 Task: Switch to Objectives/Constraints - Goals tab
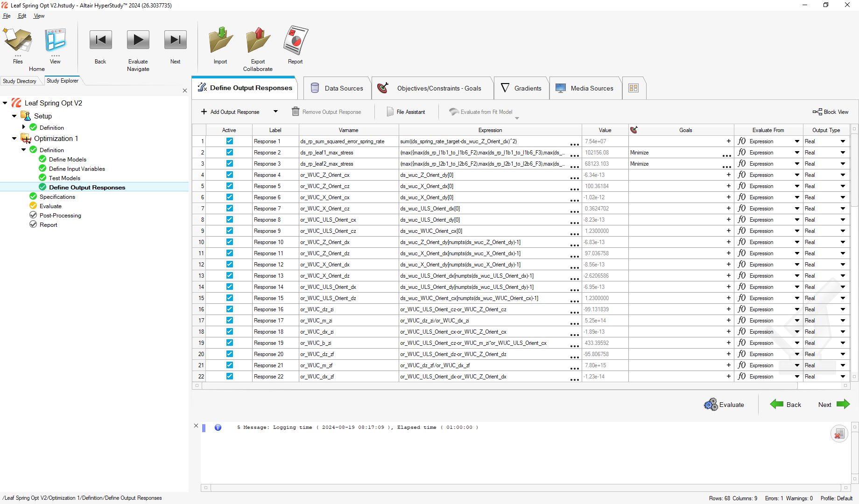[x=432, y=88]
